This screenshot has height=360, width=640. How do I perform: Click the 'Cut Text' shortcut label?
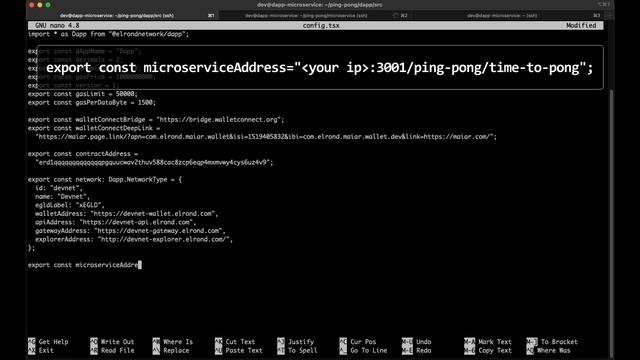240,342
